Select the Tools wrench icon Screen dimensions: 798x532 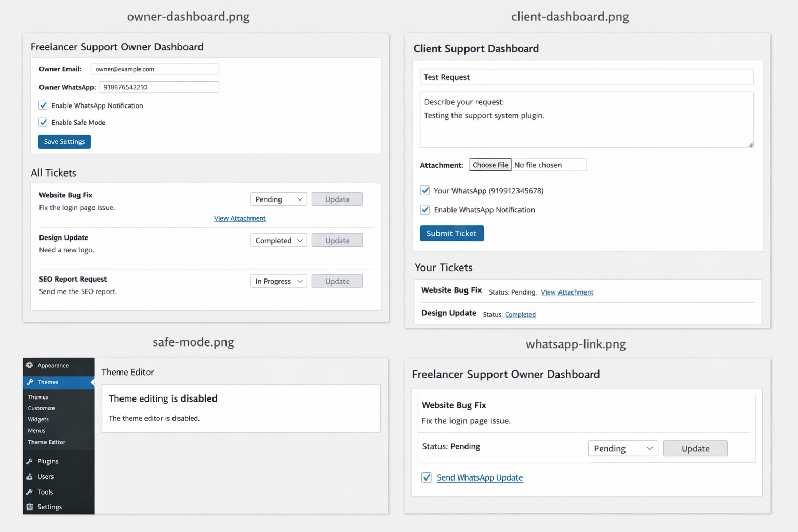pos(31,491)
